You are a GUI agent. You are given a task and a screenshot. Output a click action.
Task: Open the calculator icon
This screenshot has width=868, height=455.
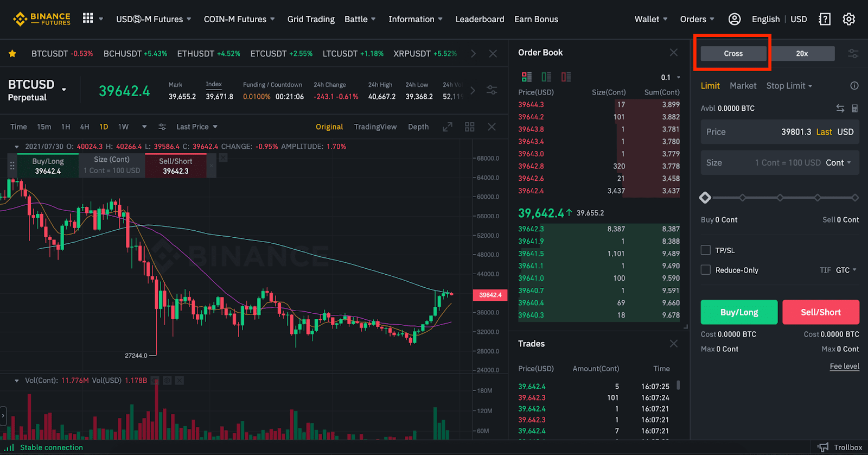[x=855, y=108]
